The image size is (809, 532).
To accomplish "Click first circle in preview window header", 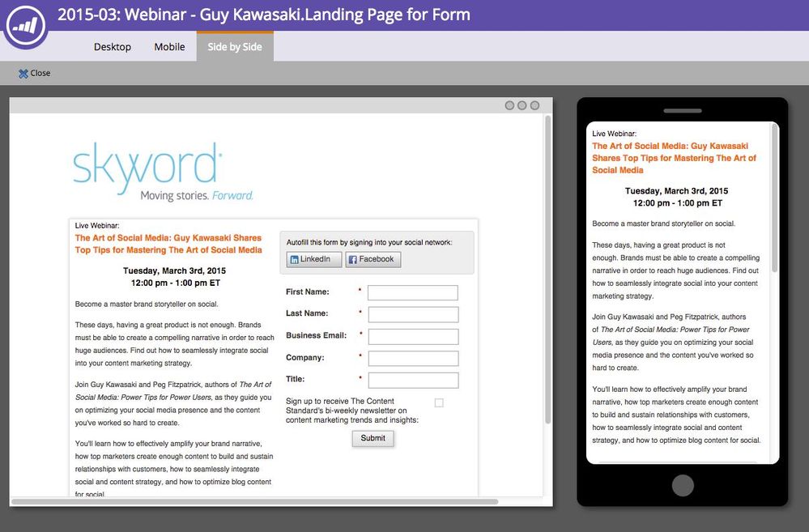I will [509, 105].
